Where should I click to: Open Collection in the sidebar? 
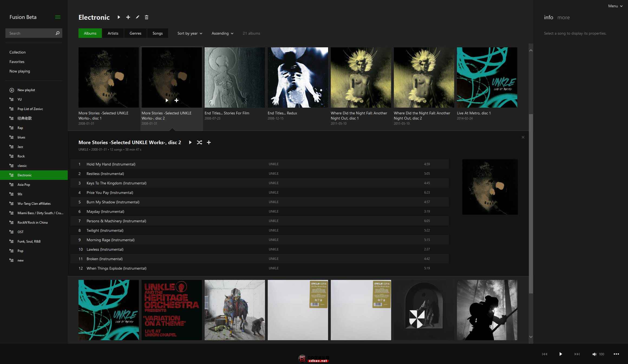18,52
